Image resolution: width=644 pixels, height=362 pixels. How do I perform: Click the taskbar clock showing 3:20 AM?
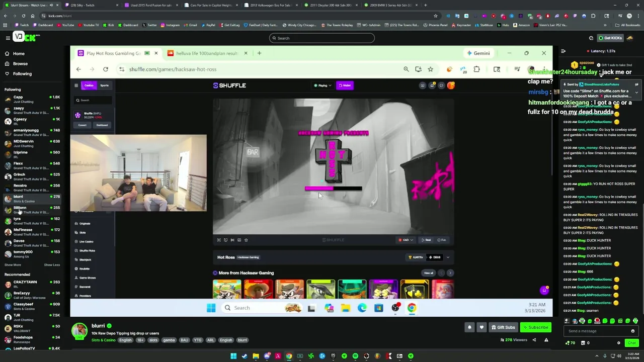click(631, 356)
